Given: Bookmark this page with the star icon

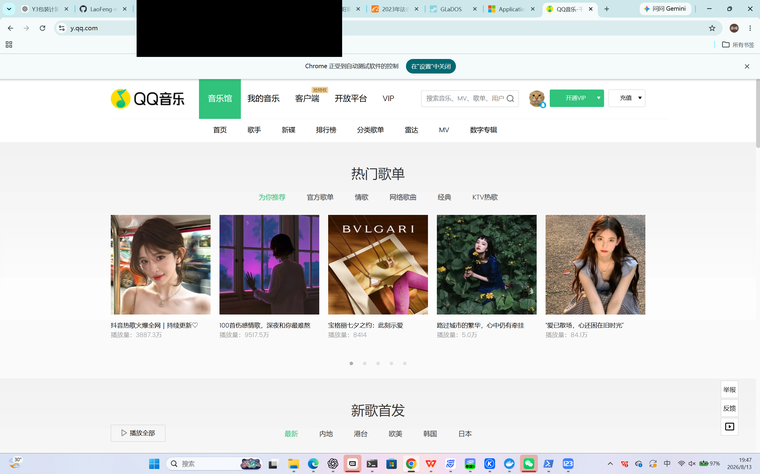Looking at the screenshot, I should coord(712,28).
